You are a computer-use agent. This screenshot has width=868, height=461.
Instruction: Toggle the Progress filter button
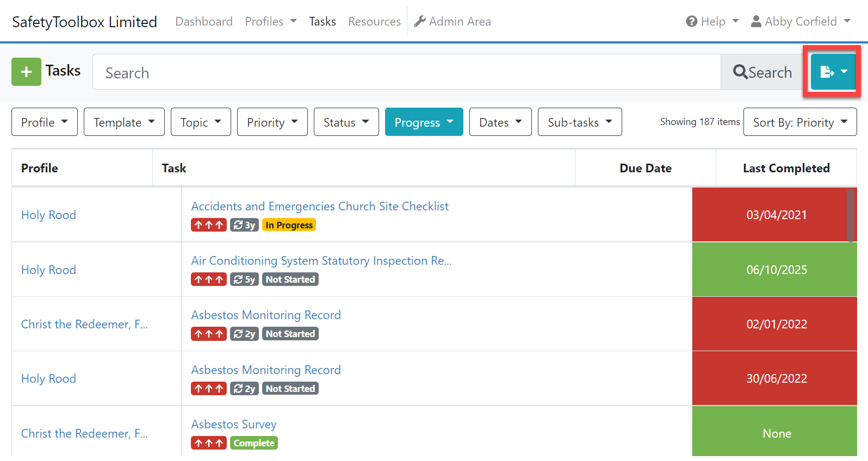coord(424,122)
